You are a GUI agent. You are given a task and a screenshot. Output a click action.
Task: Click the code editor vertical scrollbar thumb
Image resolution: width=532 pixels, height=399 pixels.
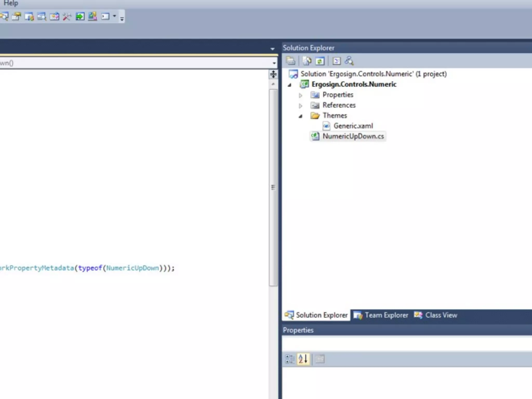click(x=273, y=187)
